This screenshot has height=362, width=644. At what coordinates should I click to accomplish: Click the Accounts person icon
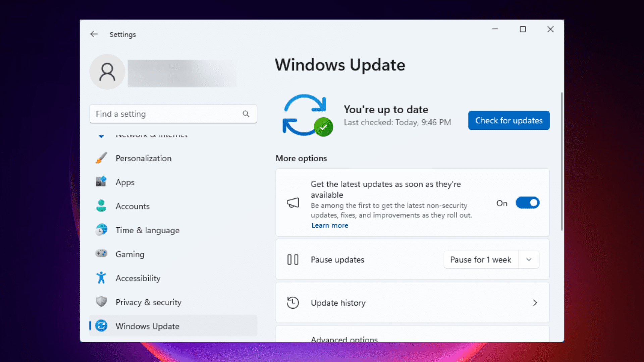101,206
